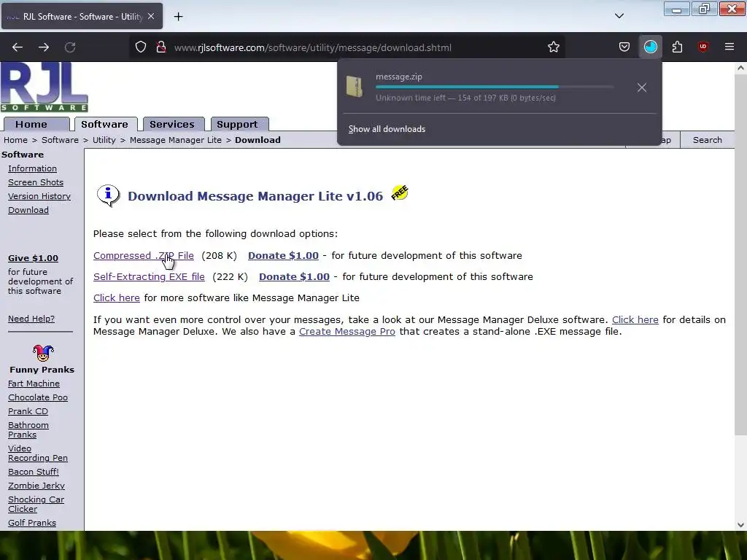Screen dimensions: 747x560
Task: Go to Home in the breadcrumb
Action: 16,140
